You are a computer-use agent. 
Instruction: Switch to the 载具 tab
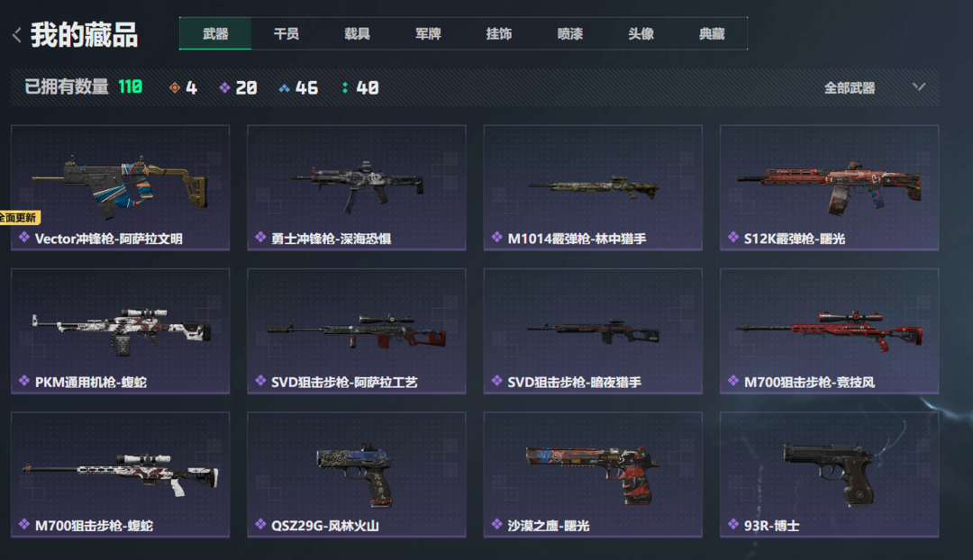click(358, 33)
